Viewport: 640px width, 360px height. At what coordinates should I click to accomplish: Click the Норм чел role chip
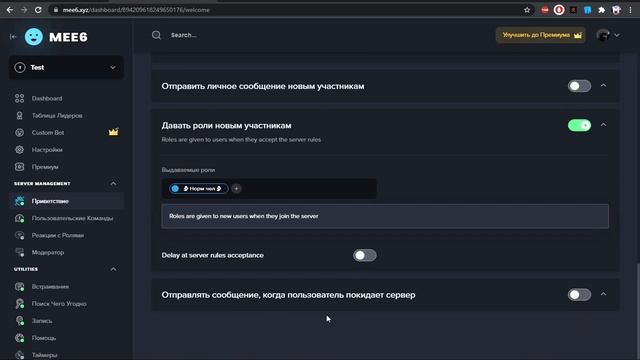coord(199,189)
